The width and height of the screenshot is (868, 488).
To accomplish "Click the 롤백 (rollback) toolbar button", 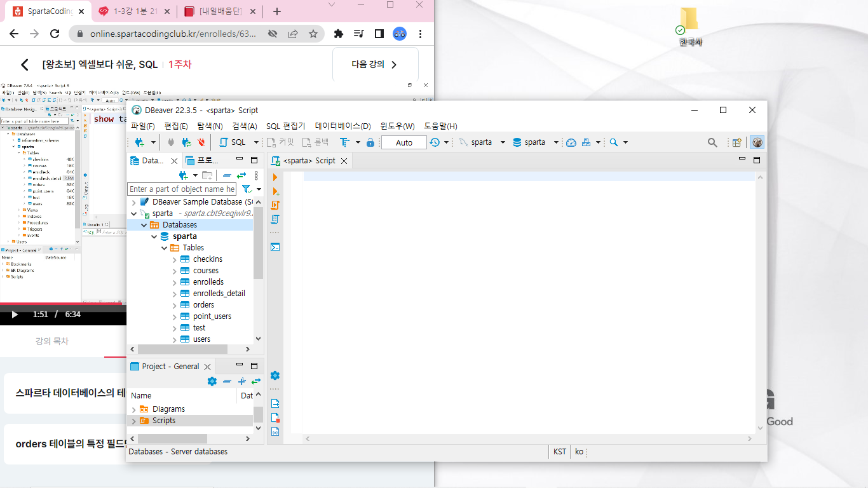I will pos(316,142).
